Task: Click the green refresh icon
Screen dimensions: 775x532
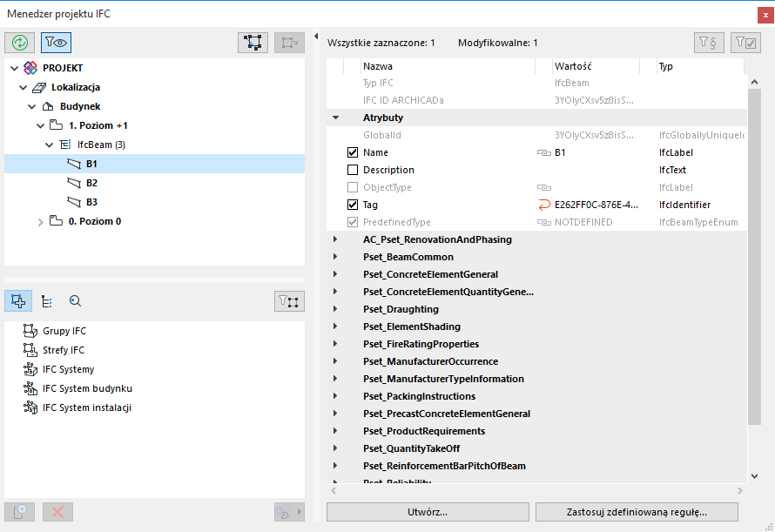Action: [19, 42]
